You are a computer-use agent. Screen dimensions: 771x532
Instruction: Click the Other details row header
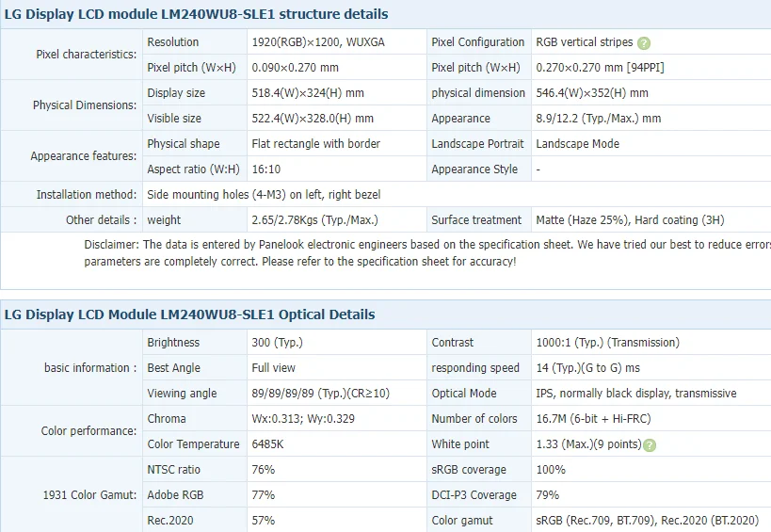tap(102, 220)
